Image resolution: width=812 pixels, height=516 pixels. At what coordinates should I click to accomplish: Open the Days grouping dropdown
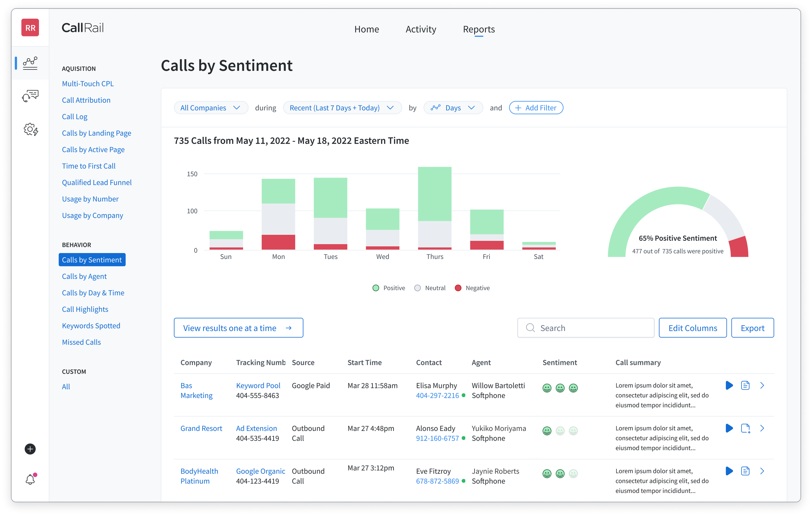(453, 108)
